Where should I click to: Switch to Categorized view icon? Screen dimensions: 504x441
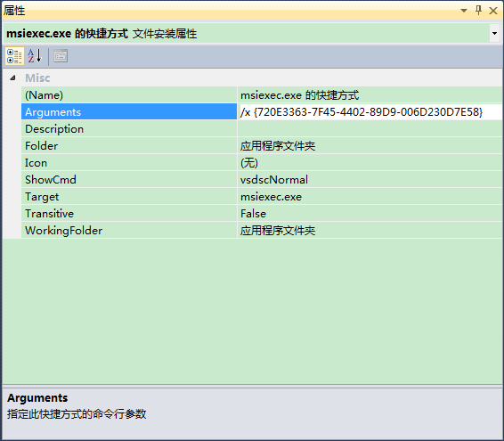point(14,56)
